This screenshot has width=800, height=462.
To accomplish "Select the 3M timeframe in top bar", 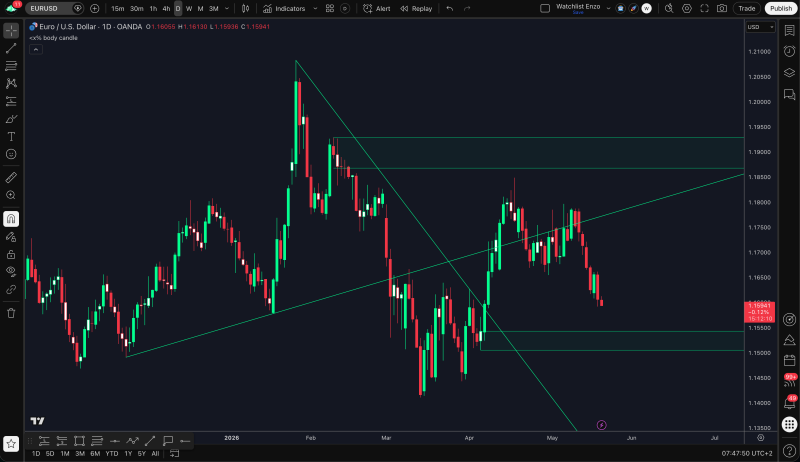I will [x=213, y=9].
